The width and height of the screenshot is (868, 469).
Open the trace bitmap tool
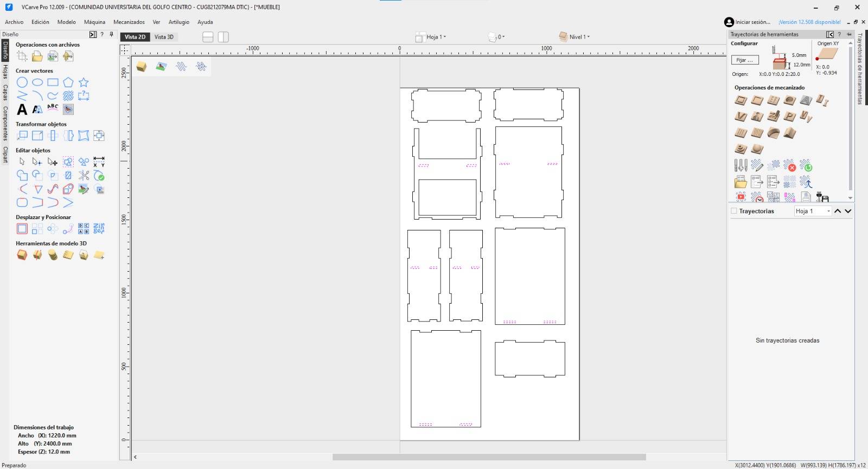coord(68,109)
